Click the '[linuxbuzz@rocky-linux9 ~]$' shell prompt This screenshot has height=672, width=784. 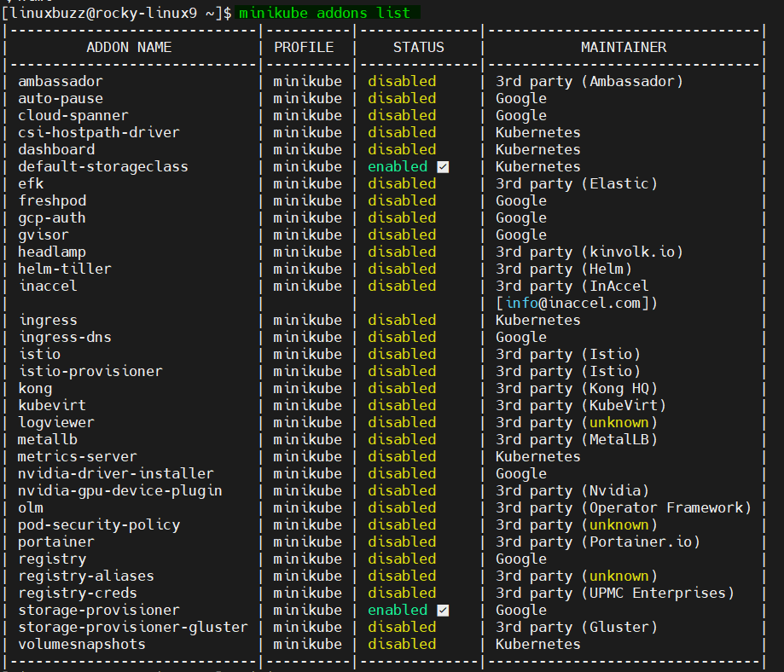tap(117, 13)
